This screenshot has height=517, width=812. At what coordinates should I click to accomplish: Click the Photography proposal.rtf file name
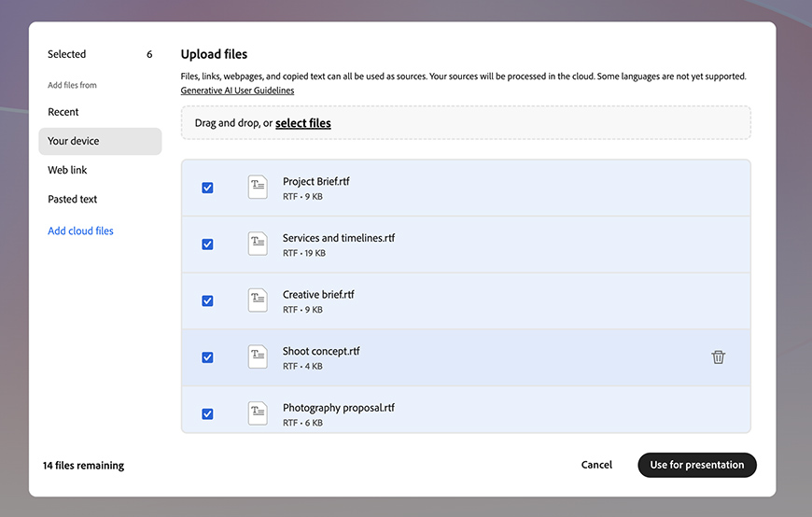point(339,408)
